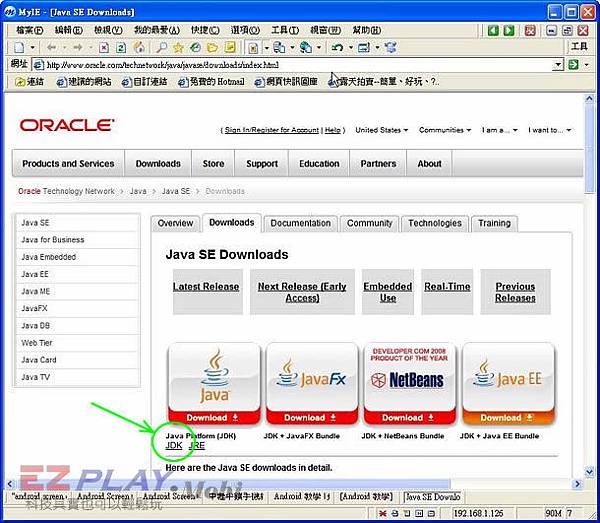Click the Support navigation button
Screen dimensions: 600x523
click(x=262, y=163)
